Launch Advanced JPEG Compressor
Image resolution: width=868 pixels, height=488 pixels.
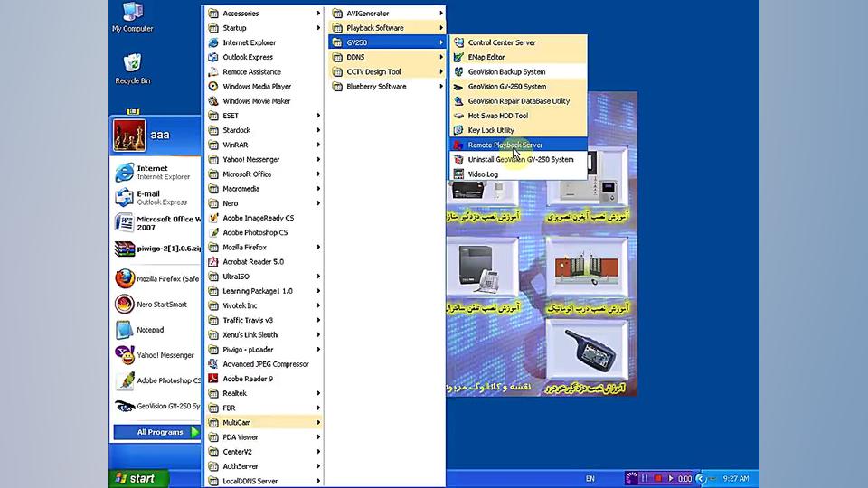(263, 364)
